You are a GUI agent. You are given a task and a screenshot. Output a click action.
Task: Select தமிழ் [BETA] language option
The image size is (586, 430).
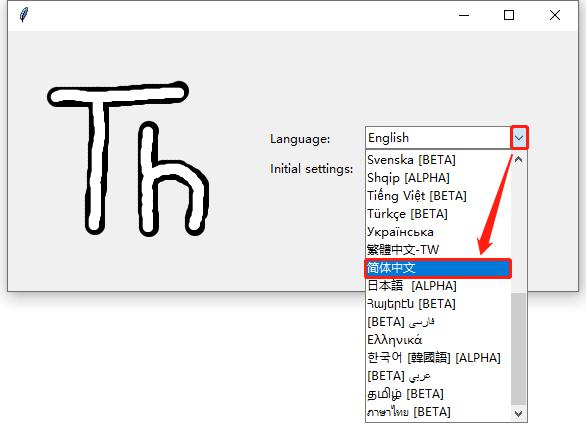pyautogui.click(x=438, y=394)
